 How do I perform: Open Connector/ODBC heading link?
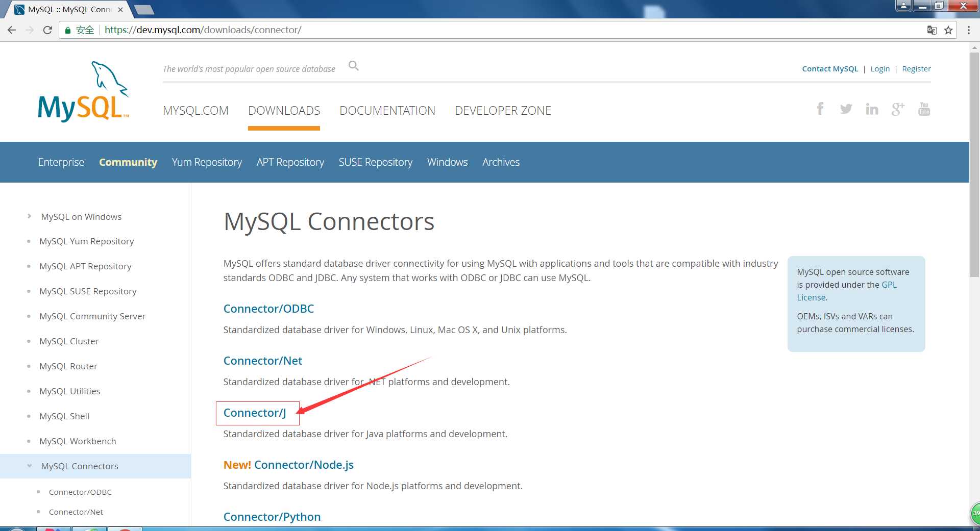pos(268,309)
